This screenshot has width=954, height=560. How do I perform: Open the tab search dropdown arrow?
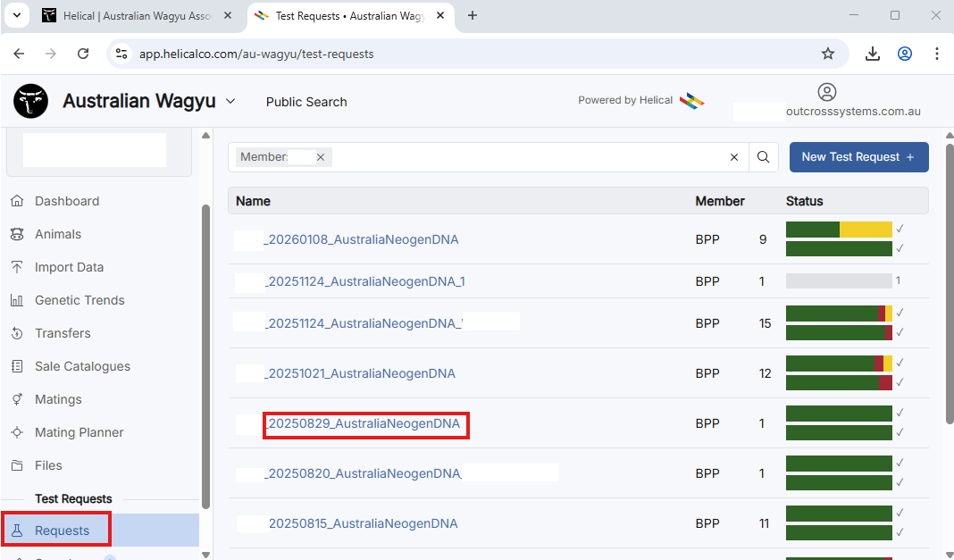16,15
